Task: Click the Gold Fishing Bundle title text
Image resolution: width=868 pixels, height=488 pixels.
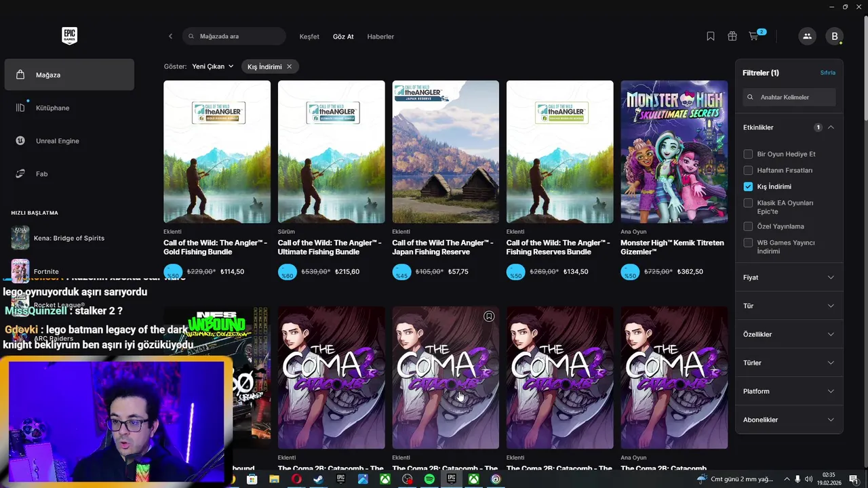Action: coord(215,247)
